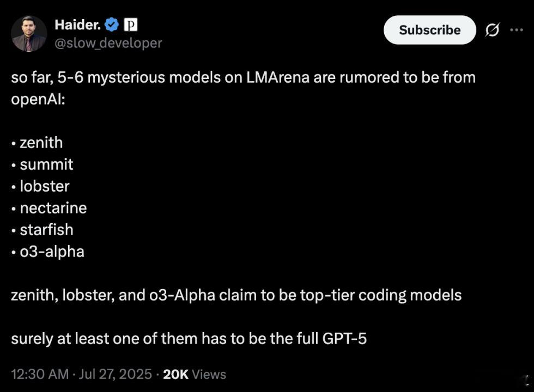Open the three-dot more options menu
The width and height of the screenshot is (534, 392).
[517, 30]
